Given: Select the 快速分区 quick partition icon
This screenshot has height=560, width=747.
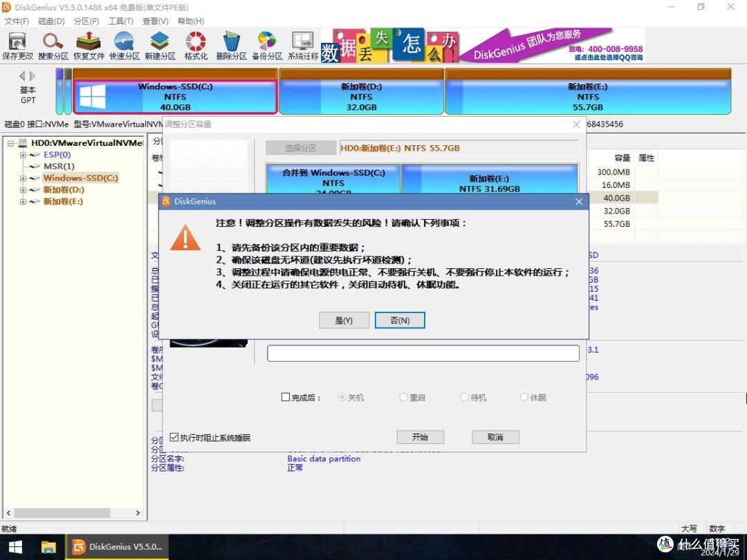Looking at the screenshot, I should click(124, 46).
